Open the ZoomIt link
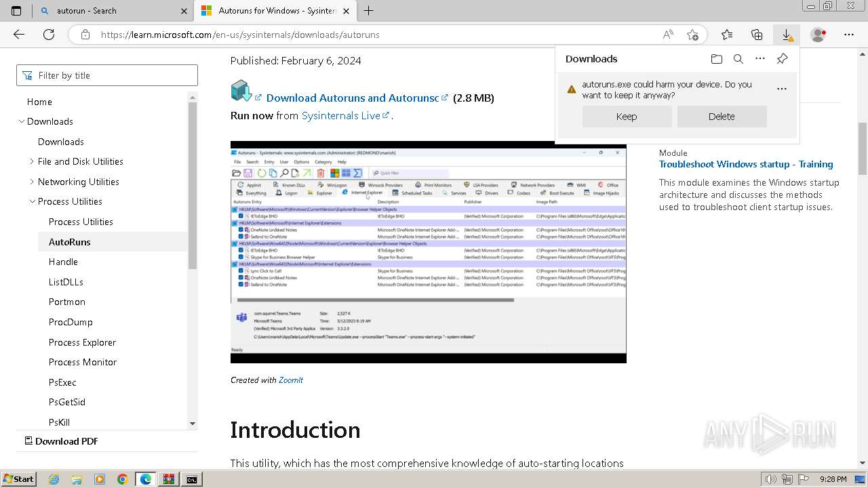Viewport: 868px width, 488px height. [291, 380]
